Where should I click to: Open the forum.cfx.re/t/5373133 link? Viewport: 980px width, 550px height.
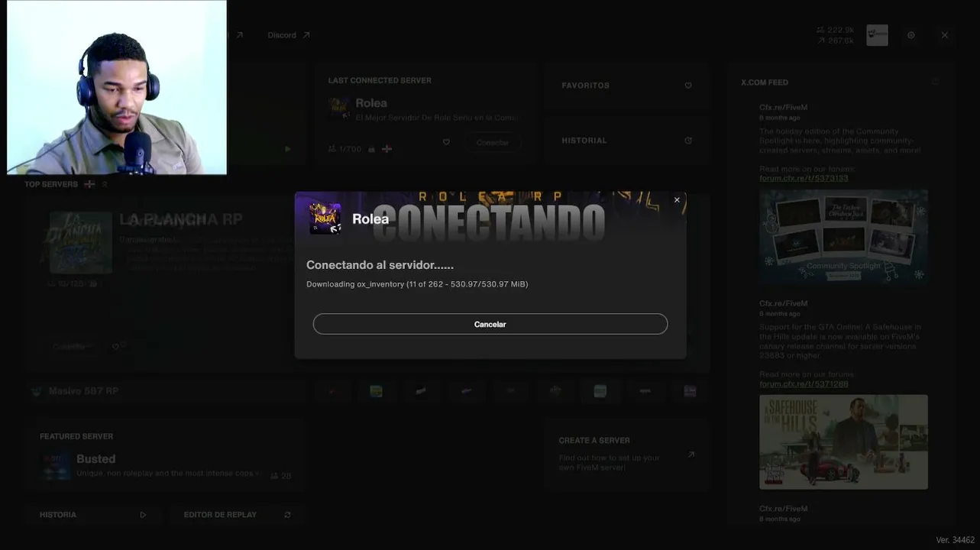(x=804, y=179)
